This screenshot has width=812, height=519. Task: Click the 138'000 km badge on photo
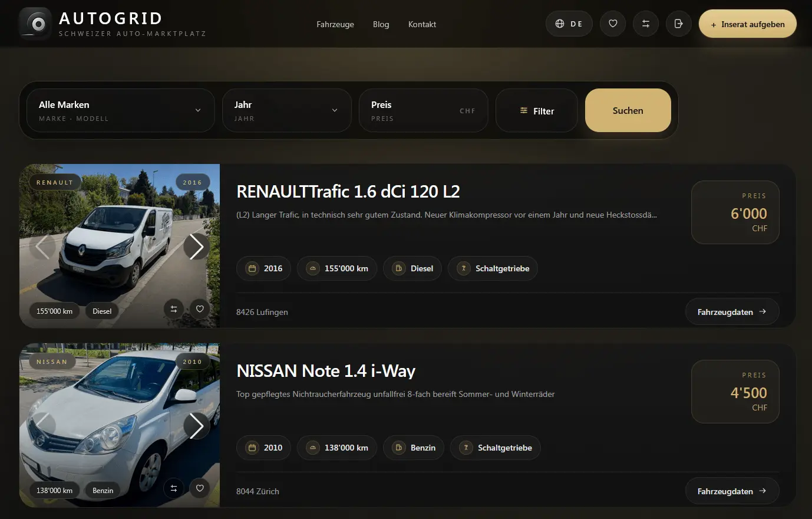coord(55,490)
